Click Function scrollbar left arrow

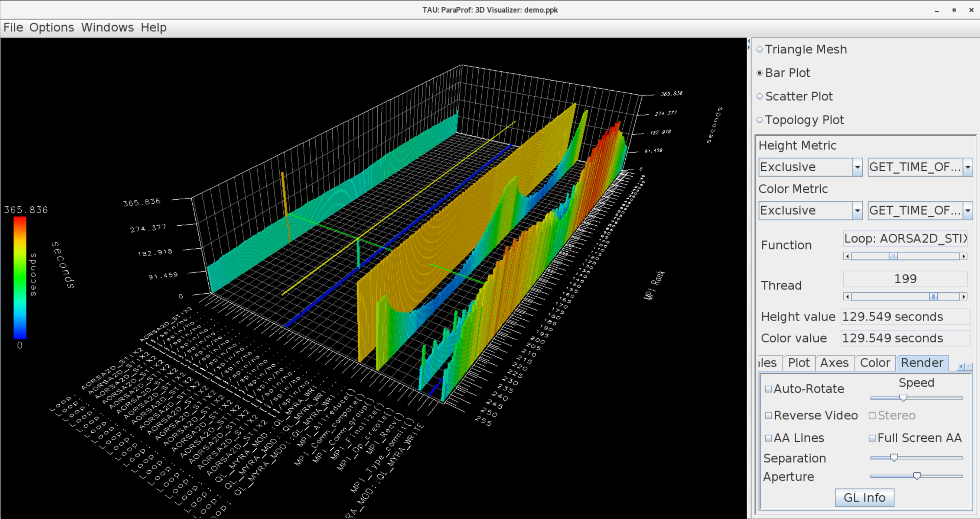coord(847,256)
